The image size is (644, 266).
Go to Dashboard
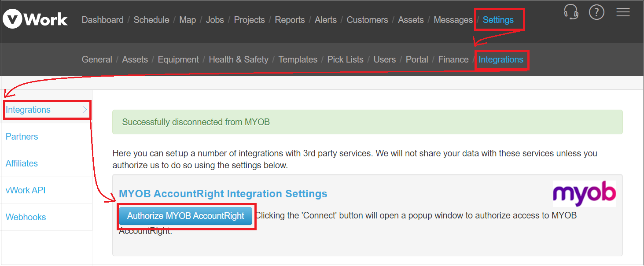[103, 20]
